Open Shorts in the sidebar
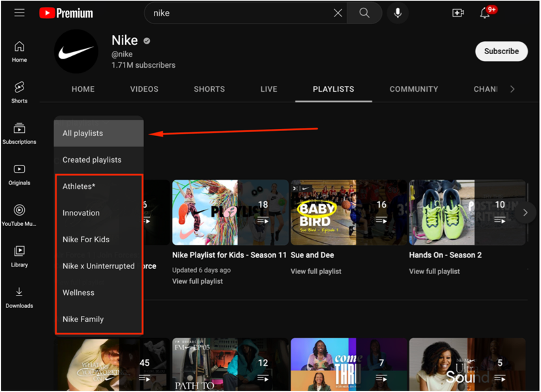This screenshot has width=541, height=392. (x=20, y=92)
